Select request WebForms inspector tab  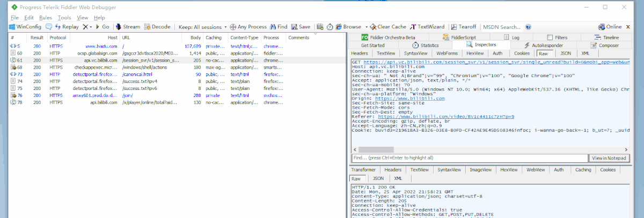coord(447,54)
